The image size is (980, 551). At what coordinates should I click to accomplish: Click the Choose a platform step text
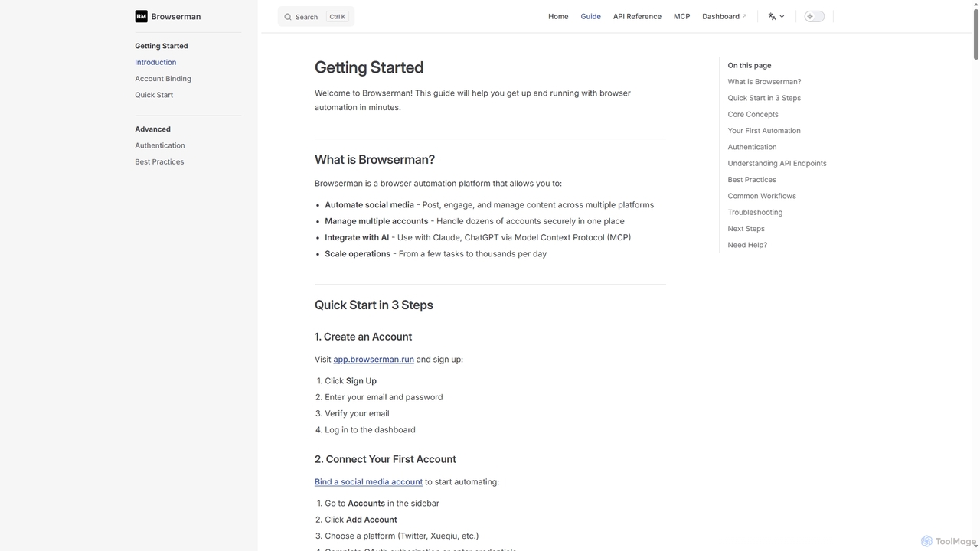[402, 536]
